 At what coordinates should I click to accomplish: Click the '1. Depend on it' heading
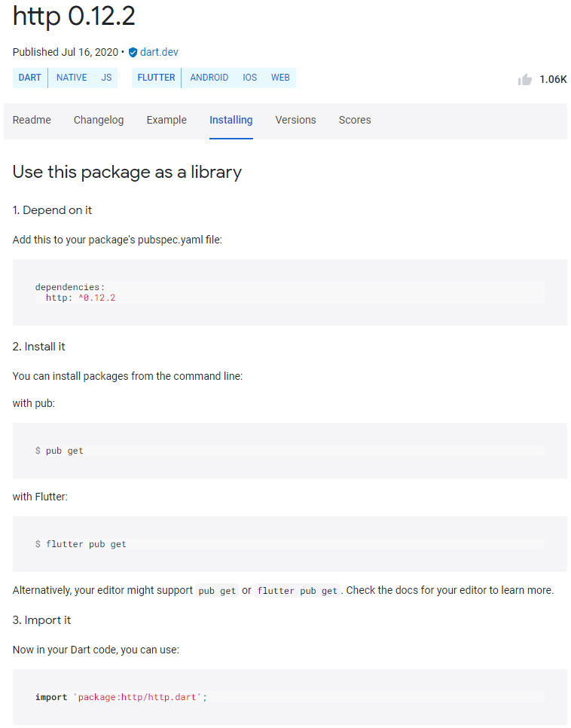coord(52,210)
